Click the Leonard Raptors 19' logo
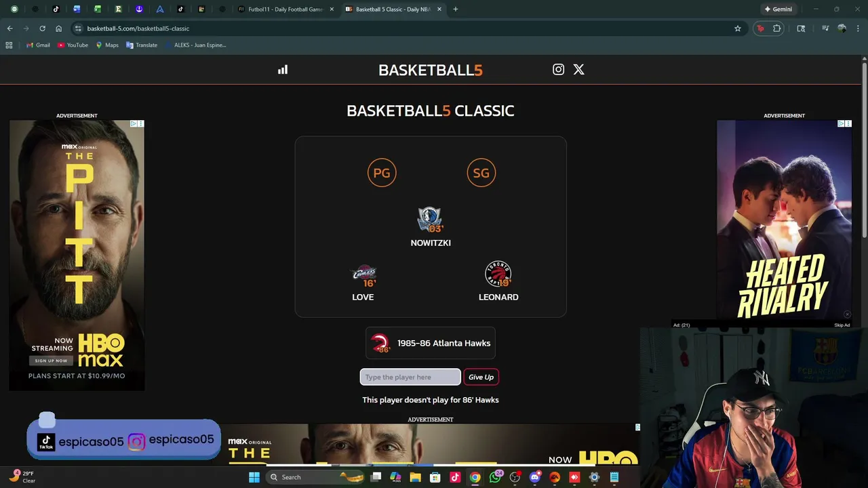The image size is (868, 488). [498, 274]
